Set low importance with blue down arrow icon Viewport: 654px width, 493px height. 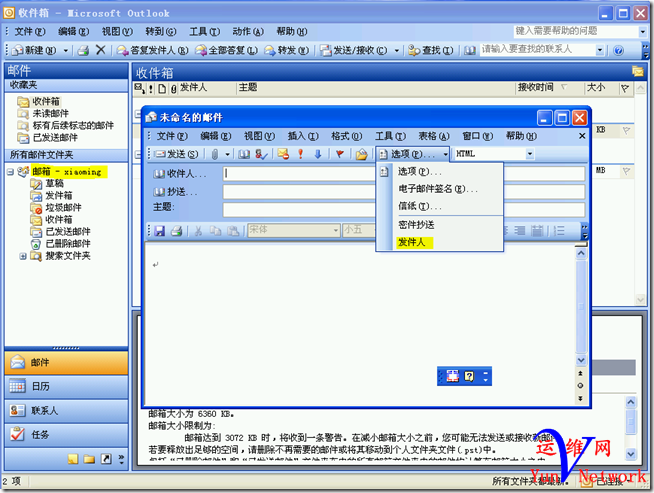tap(318, 154)
